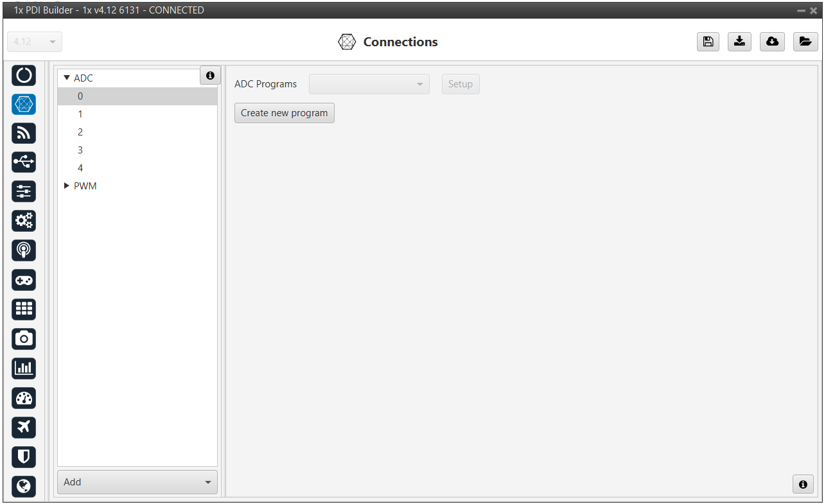This screenshot has width=826, height=504.
Task: Open the gamepad joystick sidebar icon
Action: 24,280
